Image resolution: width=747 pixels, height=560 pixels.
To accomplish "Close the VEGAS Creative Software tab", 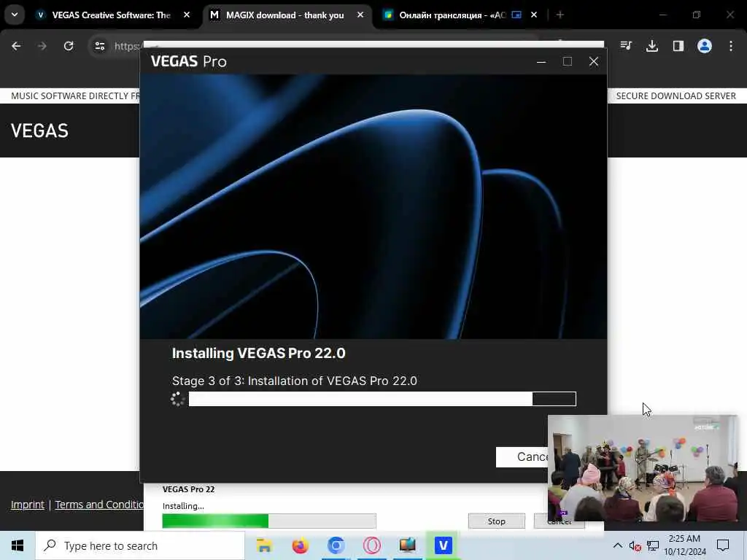I will [187, 15].
